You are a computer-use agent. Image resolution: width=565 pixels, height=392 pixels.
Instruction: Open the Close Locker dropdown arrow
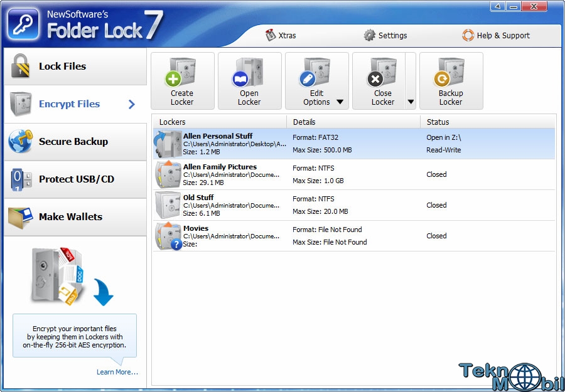[411, 102]
